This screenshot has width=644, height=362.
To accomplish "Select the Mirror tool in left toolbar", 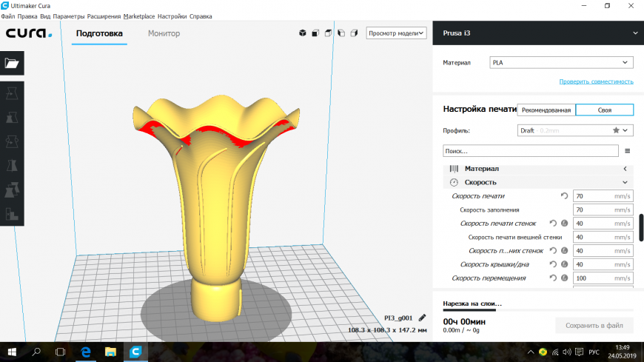I will click(12, 166).
